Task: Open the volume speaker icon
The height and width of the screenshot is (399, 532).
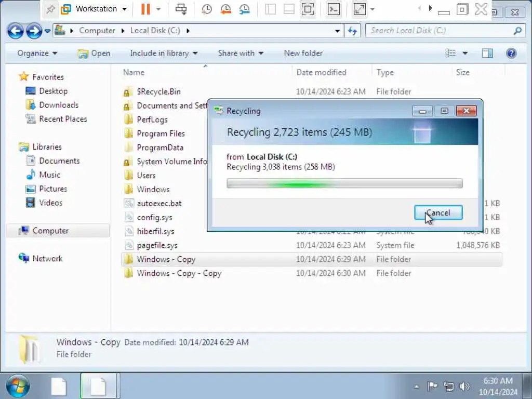Action: pos(464,386)
